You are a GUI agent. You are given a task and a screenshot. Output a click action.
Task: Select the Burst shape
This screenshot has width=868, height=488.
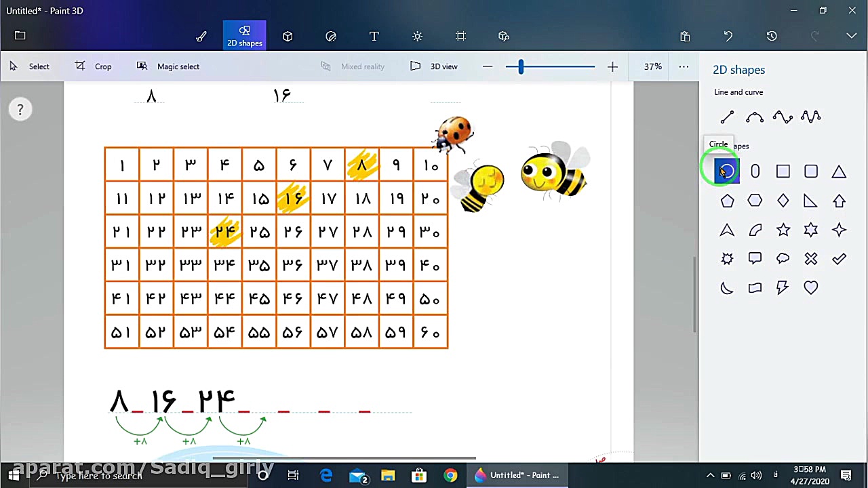click(x=727, y=259)
